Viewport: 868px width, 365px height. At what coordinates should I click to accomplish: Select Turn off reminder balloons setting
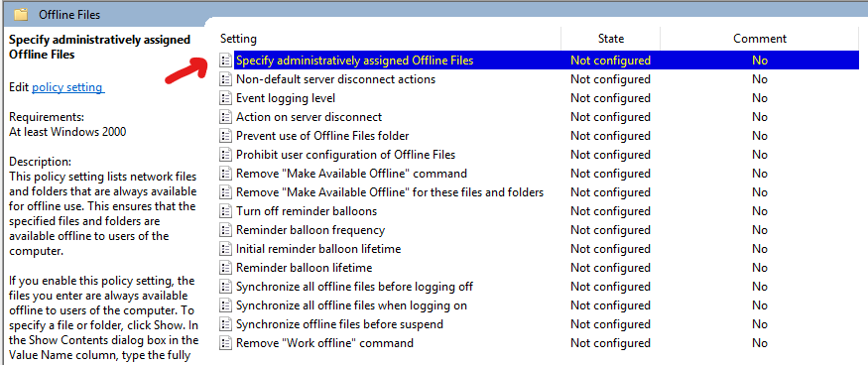pyautogui.click(x=307, y=211)
